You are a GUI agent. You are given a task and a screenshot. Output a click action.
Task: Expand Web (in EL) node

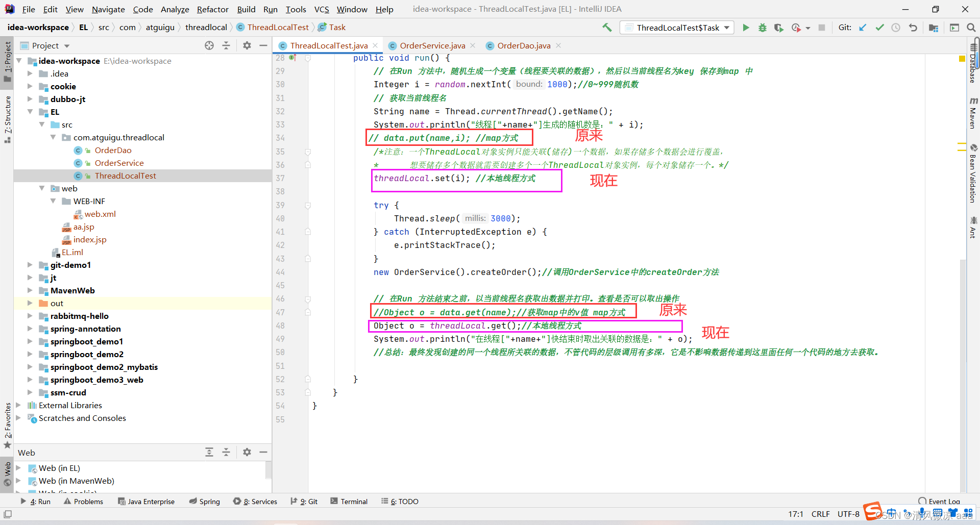[19, 468]
